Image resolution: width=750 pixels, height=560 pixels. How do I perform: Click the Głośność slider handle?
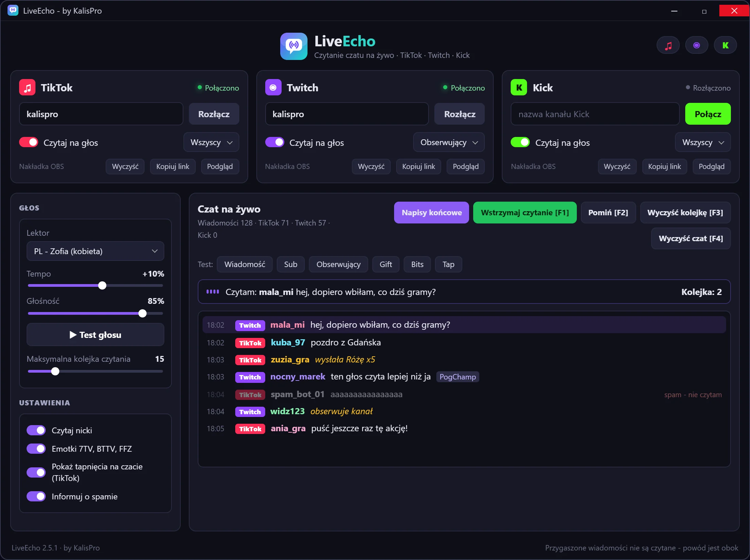pos(142,313)
